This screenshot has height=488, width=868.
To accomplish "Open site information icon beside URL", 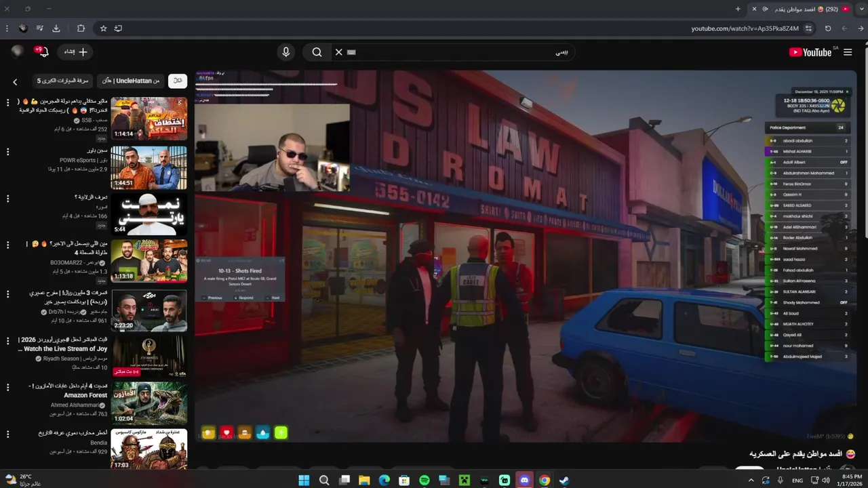I will click(x=808, y=28).
